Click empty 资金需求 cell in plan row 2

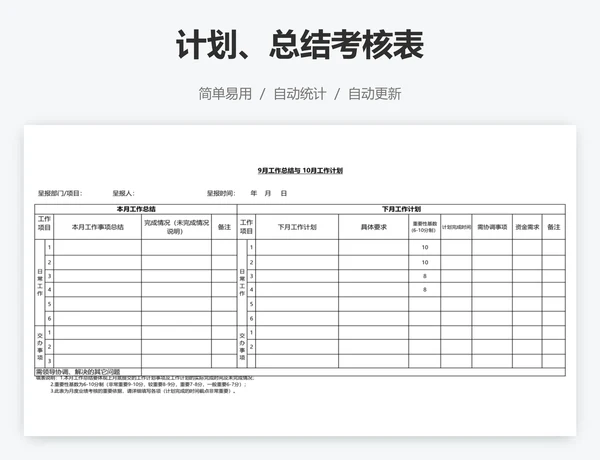tap(527, 263)
